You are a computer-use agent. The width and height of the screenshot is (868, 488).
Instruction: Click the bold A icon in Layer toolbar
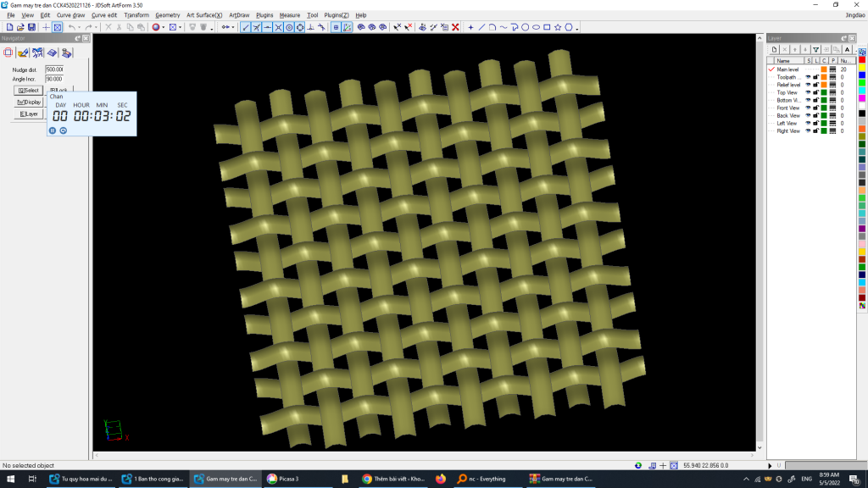(847, 50)
